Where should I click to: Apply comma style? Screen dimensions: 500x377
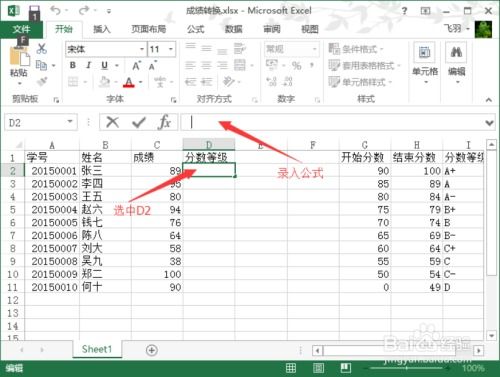tap(312, 65)
